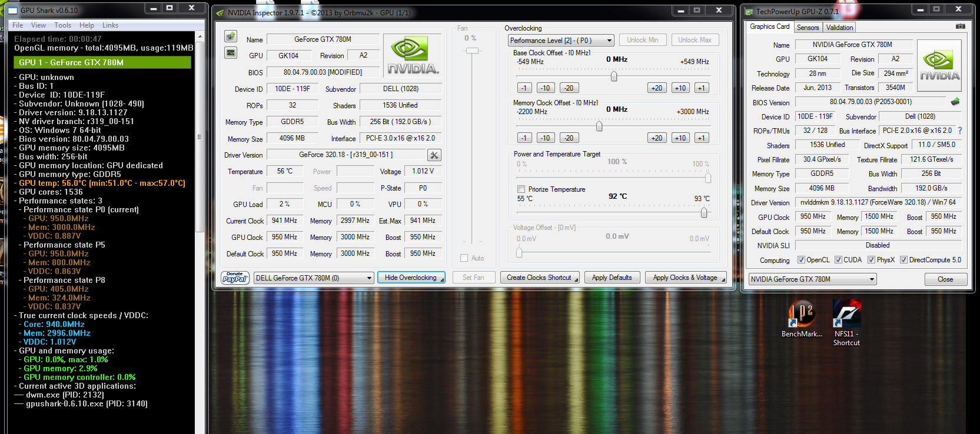This screenshot has width=980, height=434.
Task: Select the Graphics Card tab in GPU-Z
Action: coord(769,26)
